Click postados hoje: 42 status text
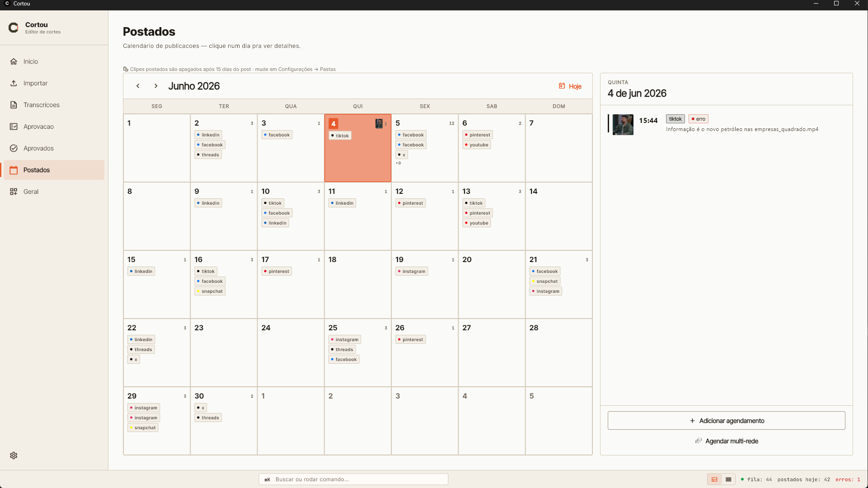This screenshot has width=868, height=488. (804, 479)
